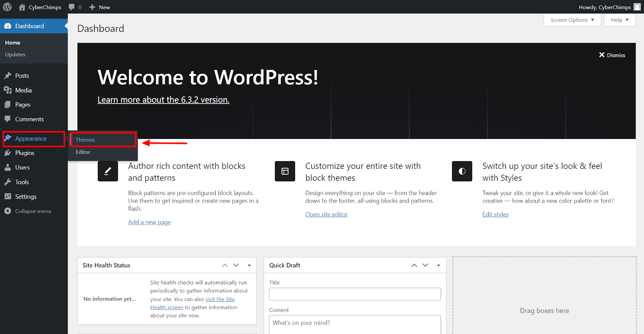Open the site editor link
The width and height of the screenshot is (644, 334).
(326, 214)
